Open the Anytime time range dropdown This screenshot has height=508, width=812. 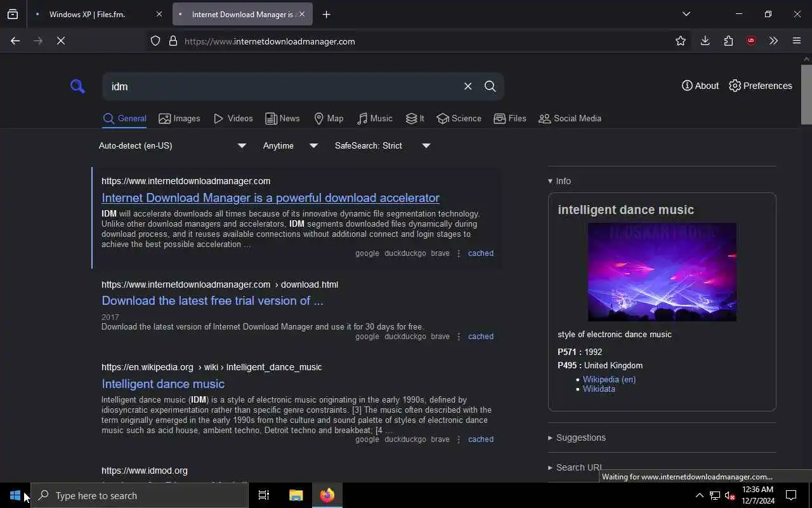pyautogui.click(x=291, y=146)
